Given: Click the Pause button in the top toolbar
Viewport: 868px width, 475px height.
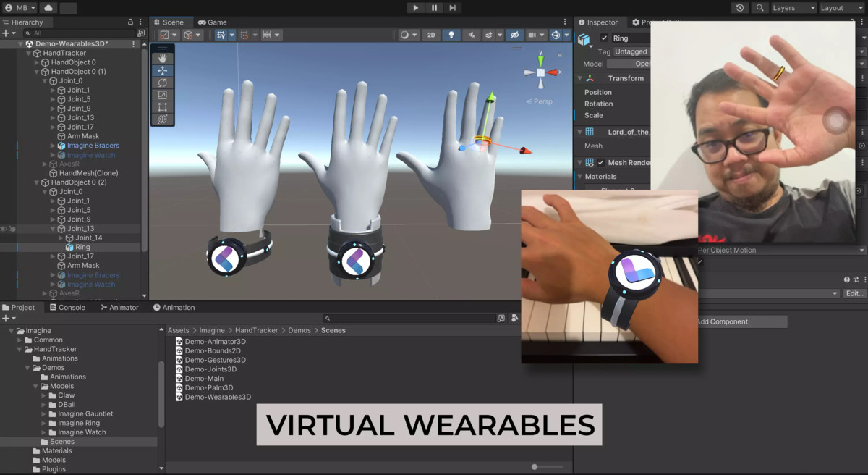Looking at the screenshot, I should [433, 7].
